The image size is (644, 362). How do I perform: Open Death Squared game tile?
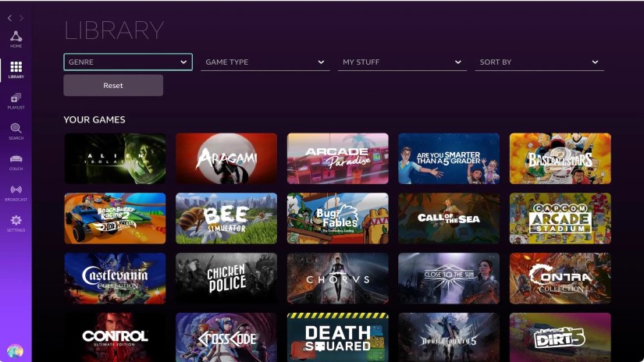click(337, 337)
